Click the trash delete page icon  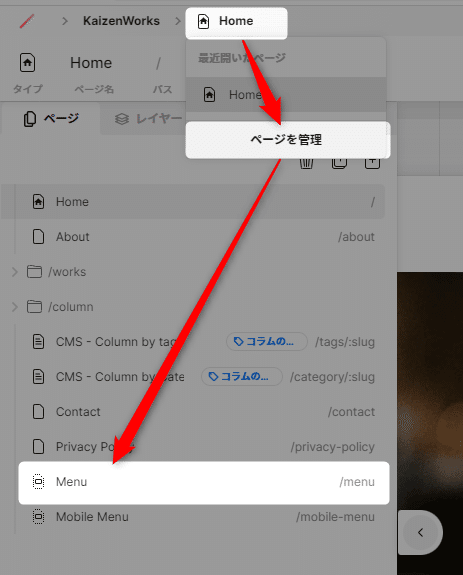(x=306, y=163)
